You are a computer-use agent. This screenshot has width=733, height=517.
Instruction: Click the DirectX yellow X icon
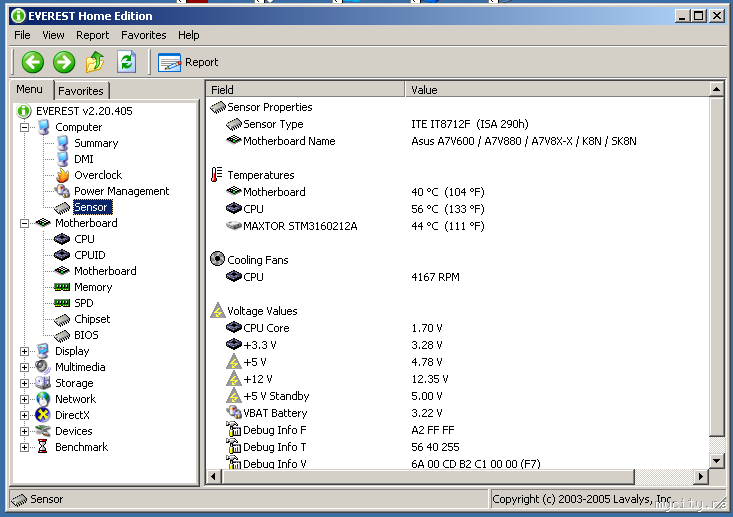click(x=43, y=415)
